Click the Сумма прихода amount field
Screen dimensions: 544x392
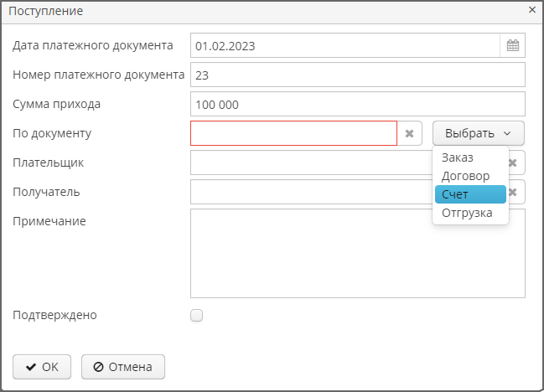point(358,104)
